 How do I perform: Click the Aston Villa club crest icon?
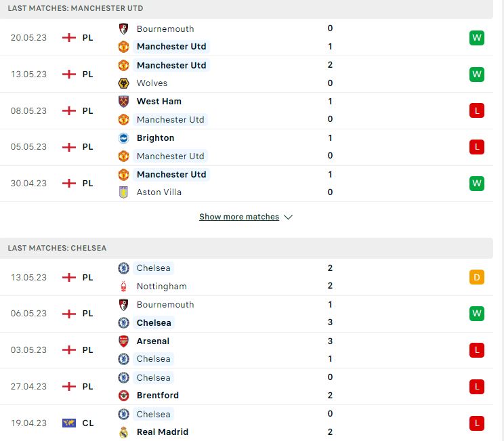(x=123, y=192)
